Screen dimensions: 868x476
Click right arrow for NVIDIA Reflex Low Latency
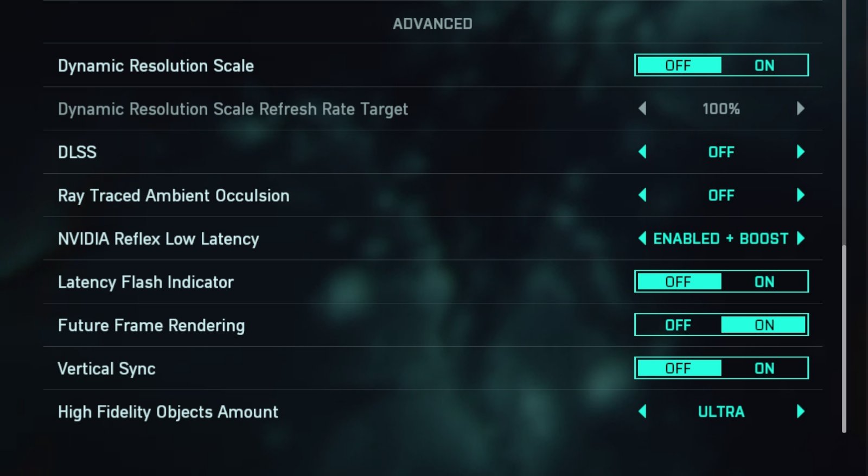(801, 238)
